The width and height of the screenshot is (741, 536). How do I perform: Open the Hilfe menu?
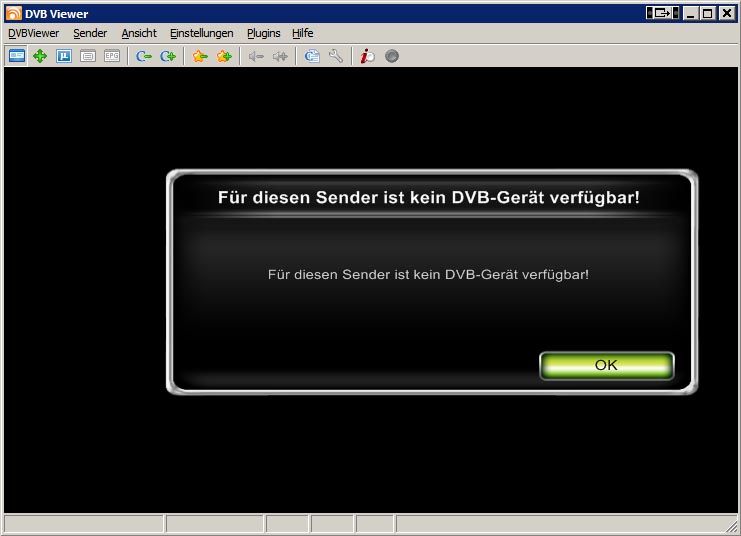pos(302,33)
